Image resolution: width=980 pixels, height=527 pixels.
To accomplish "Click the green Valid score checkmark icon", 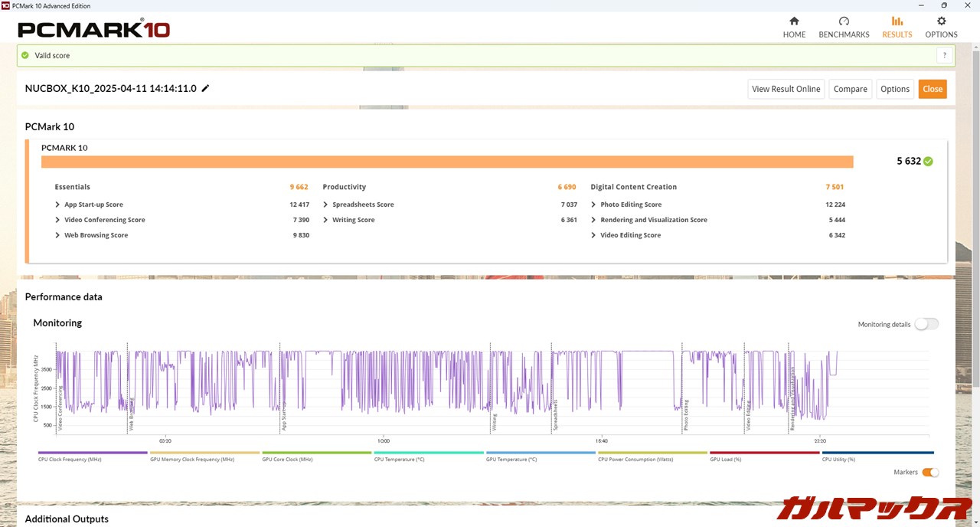I will [x=25, y=55].
